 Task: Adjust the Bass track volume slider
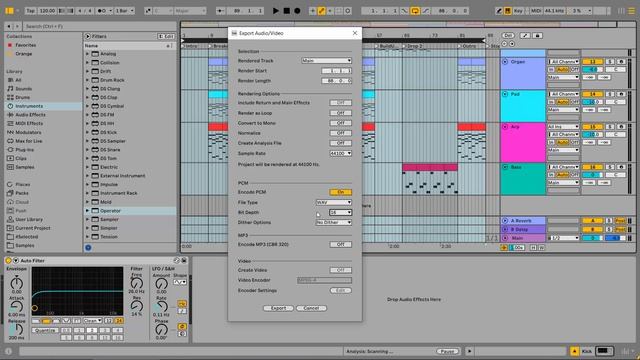click(x=592, y=175)
